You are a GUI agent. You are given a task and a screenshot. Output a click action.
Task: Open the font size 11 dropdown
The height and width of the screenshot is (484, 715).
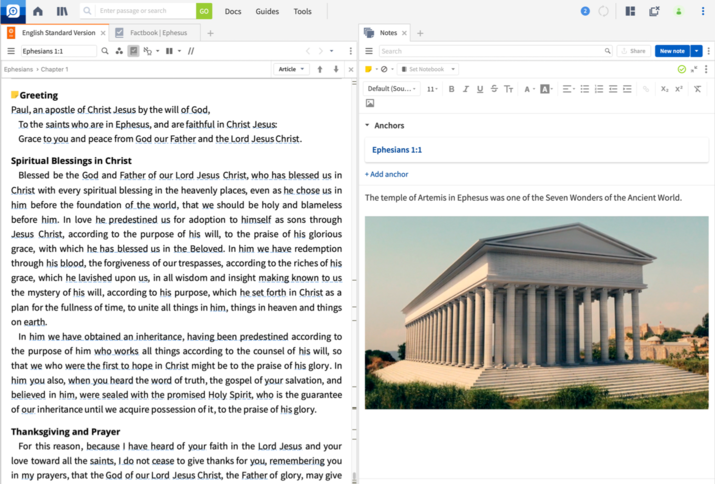(x=432, y=89)
